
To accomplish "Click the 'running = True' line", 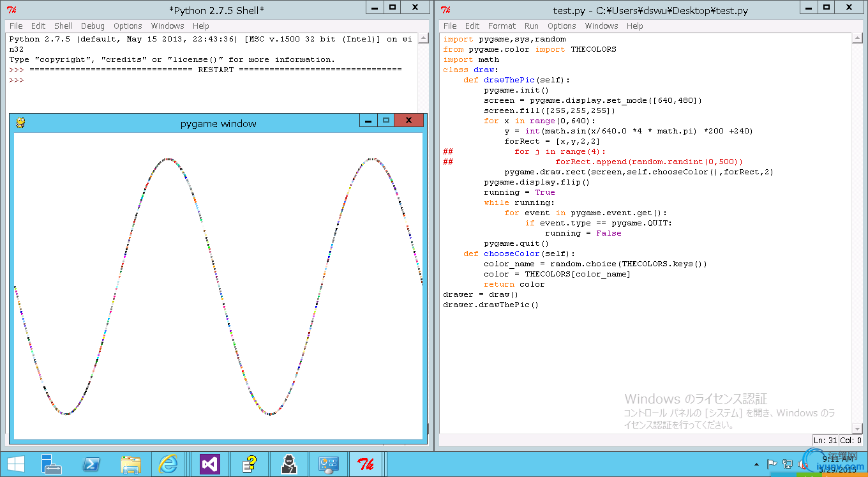I will pos(520,192).
